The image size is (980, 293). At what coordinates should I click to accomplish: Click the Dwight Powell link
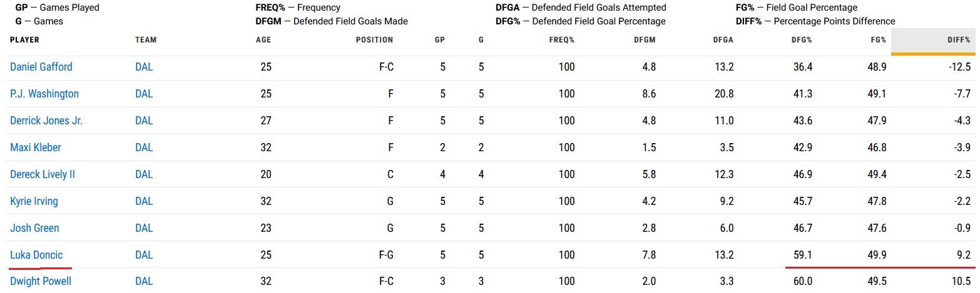tap(41, 281)
